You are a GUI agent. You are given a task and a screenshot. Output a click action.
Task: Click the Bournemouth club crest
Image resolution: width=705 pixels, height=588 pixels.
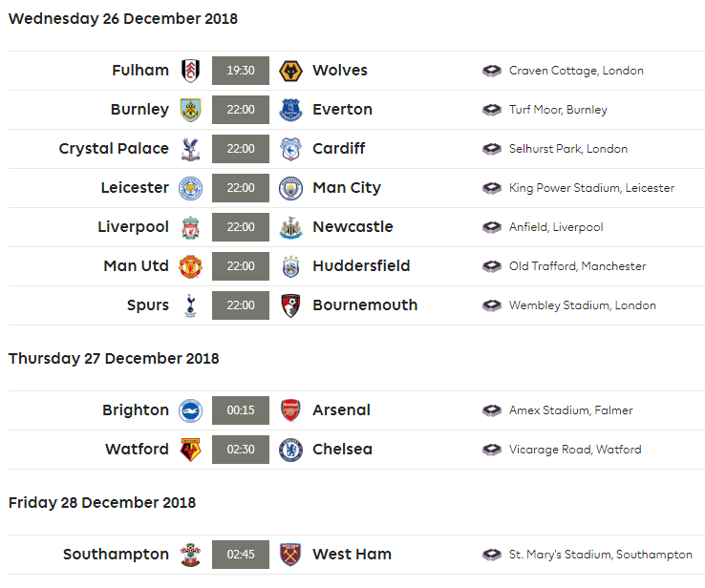pyautogui.click(x=290, y=305)
